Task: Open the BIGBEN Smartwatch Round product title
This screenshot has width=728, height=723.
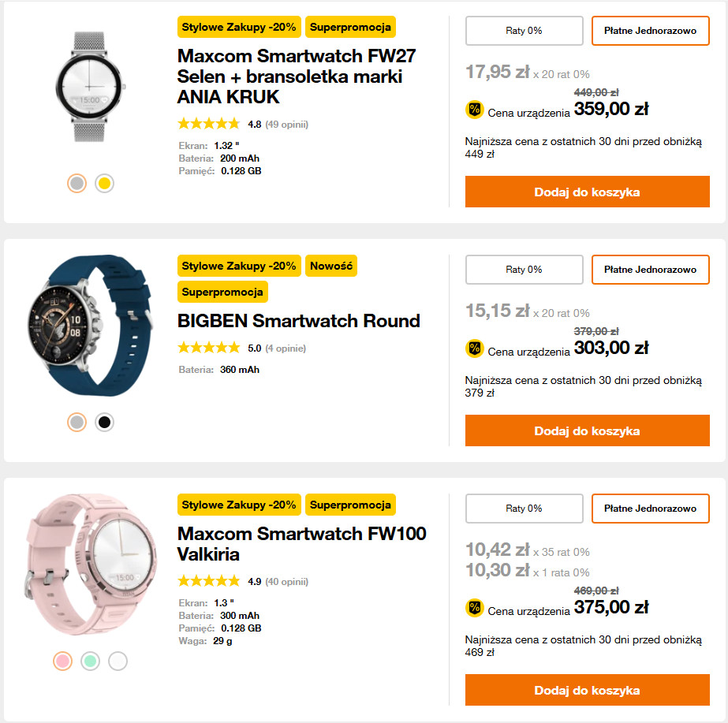Action: coord(299,321)
